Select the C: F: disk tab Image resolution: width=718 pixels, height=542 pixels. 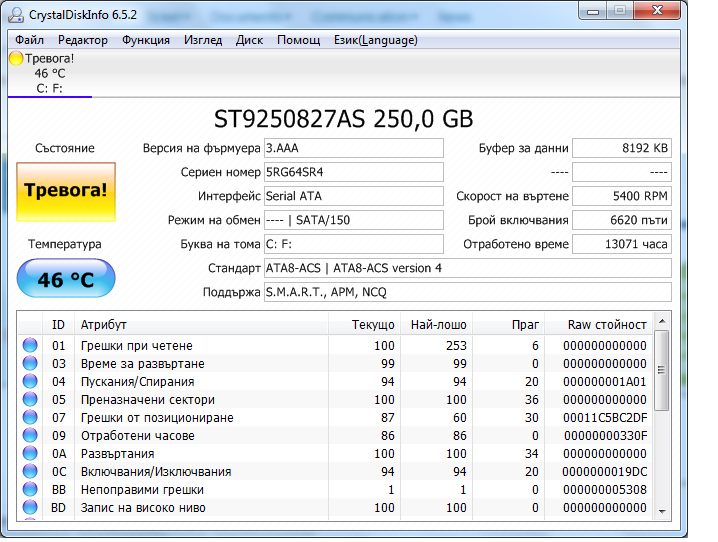50,73
